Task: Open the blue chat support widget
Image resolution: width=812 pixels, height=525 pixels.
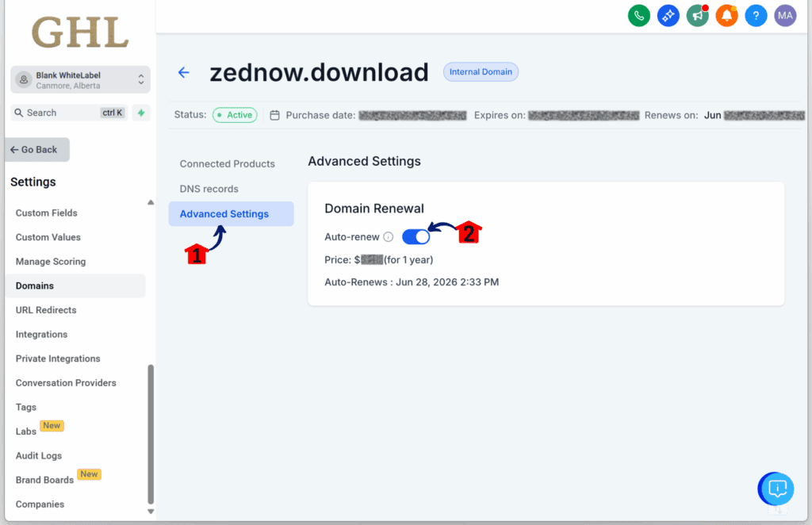Action: click(776, 489)
